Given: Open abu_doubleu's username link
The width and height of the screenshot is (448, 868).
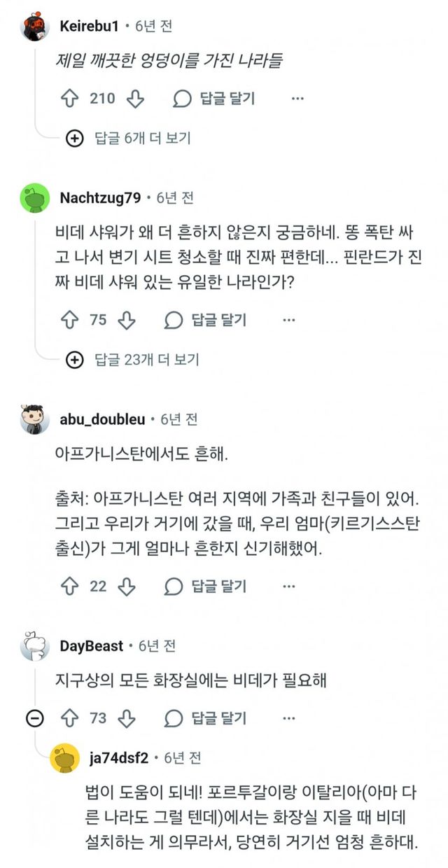Looking at the screenshot, I should point(103,419).
